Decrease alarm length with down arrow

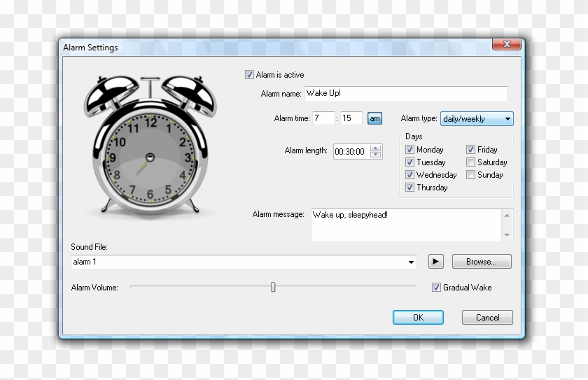click(x=375, y=155)
